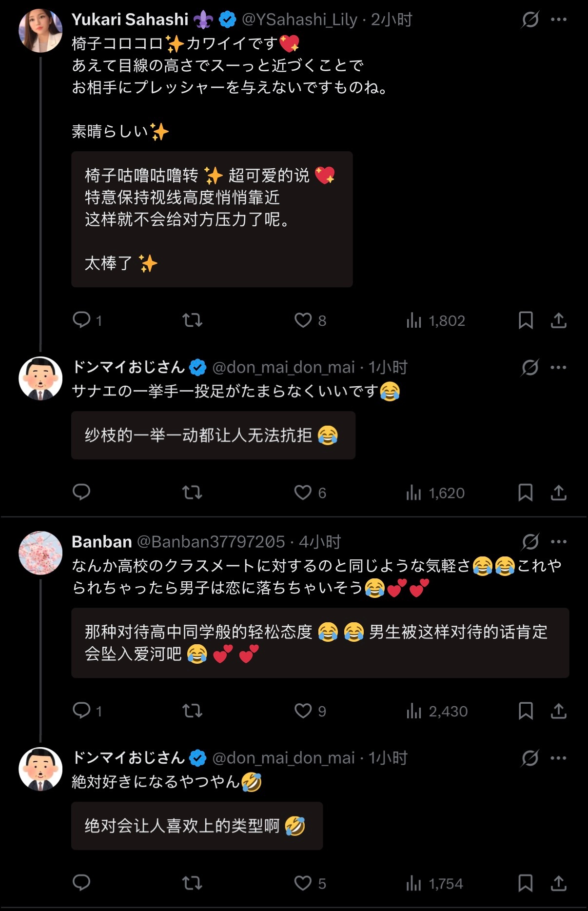
Task: Visit the @Banban37797205 handle
Action: click(211, 541)
